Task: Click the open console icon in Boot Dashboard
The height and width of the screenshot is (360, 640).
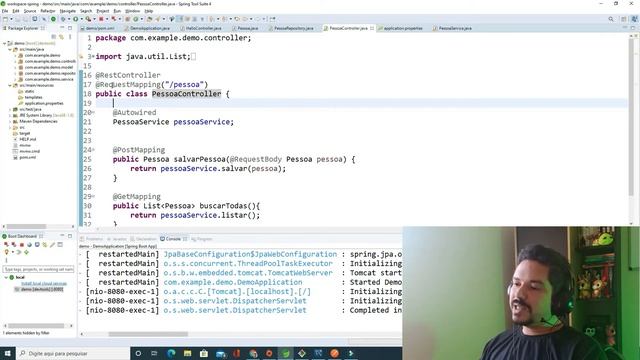Action: (37, 244)
